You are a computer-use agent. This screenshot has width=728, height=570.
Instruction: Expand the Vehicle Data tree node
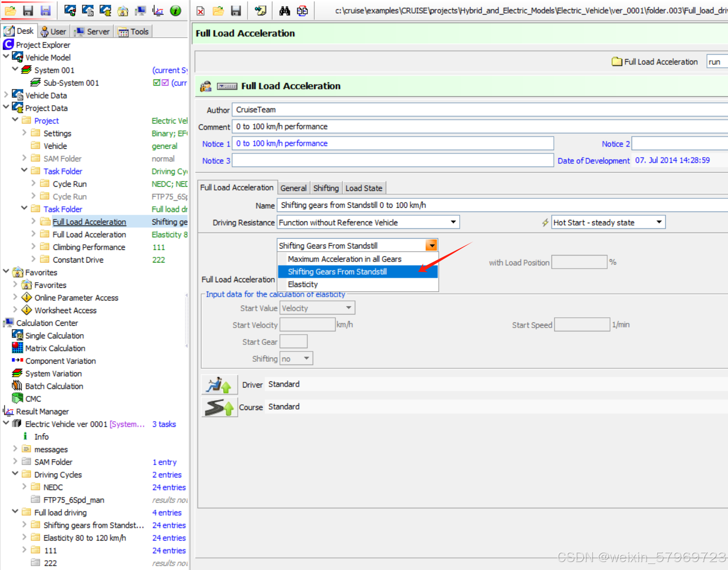[x=6, y=94]
